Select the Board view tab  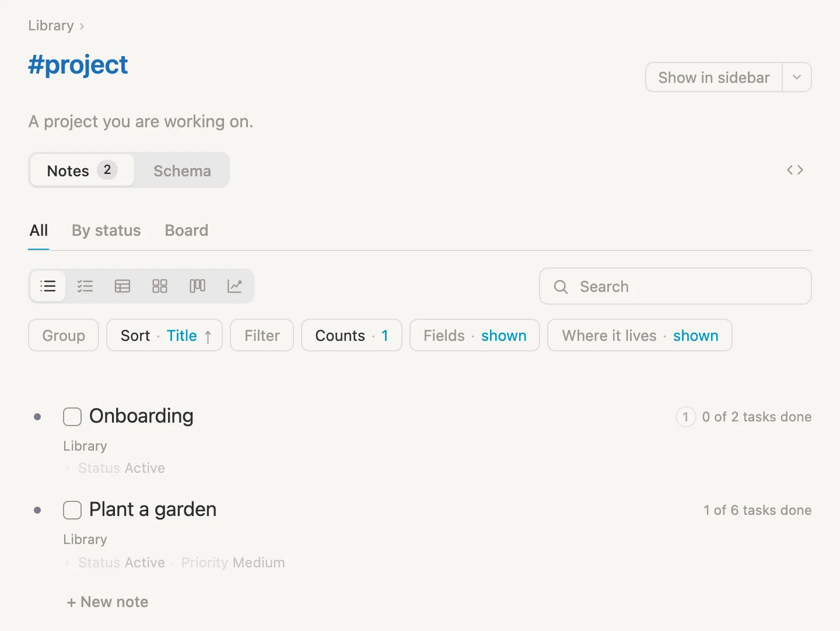pos(187,231)
